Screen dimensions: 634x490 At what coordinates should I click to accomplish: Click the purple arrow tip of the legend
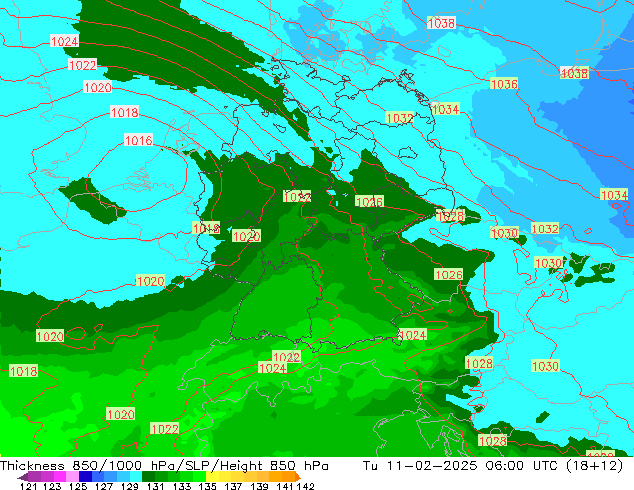click(x=23, y=477)
